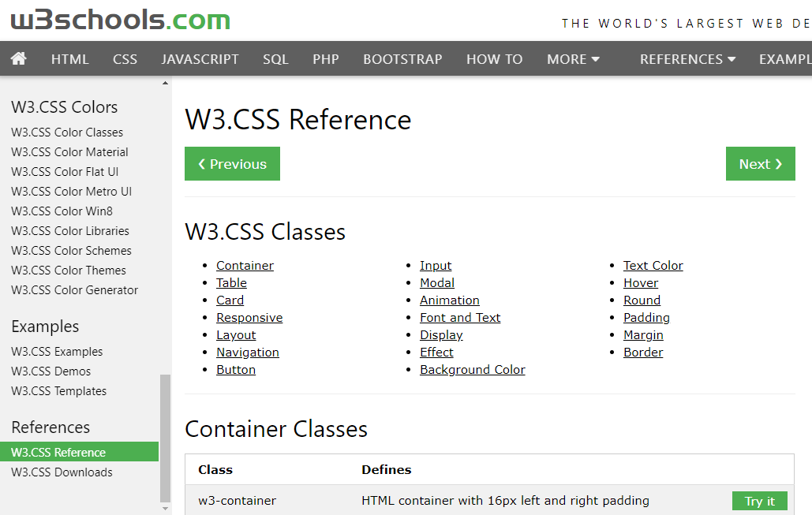Open the Font and Text link

[460, 318]
